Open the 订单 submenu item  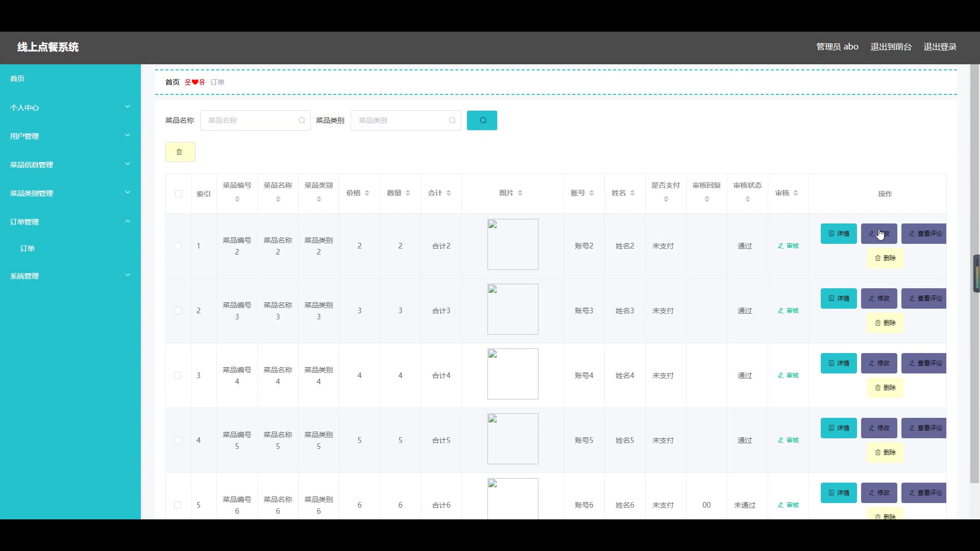click(28, 248)
